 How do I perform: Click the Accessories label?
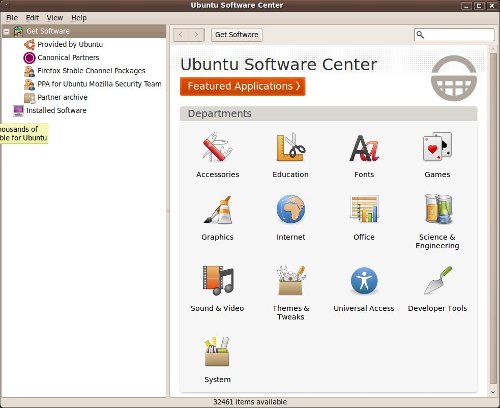point(217,174)
